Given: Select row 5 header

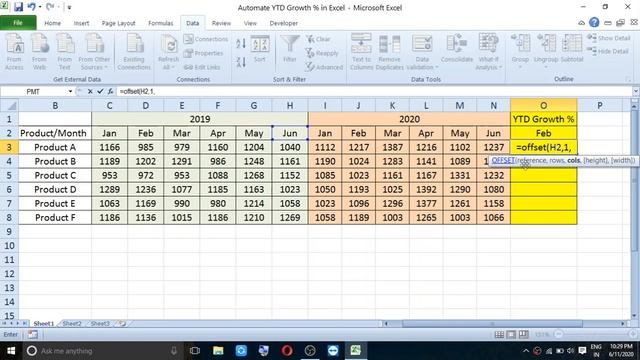Looking at the screenshot, I should [x=9, y=176].
